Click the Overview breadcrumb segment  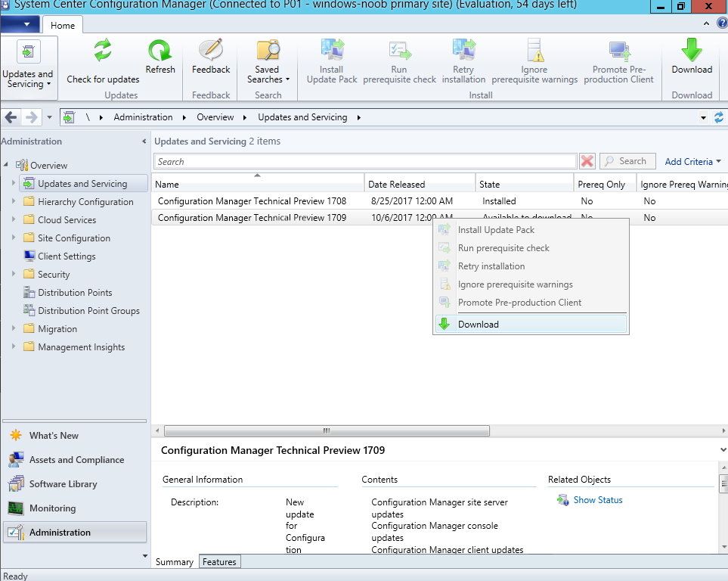[x=215, y=117]
